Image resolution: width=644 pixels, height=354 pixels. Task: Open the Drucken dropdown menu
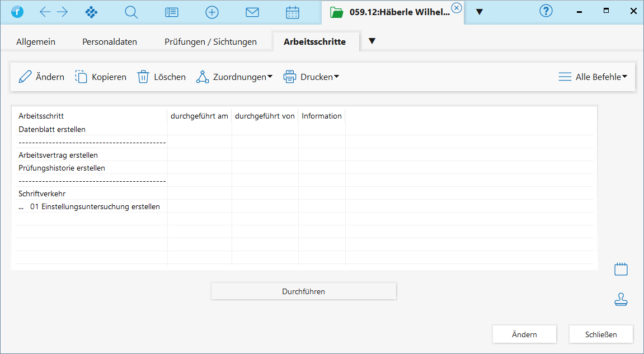click(x=312, y=77)
